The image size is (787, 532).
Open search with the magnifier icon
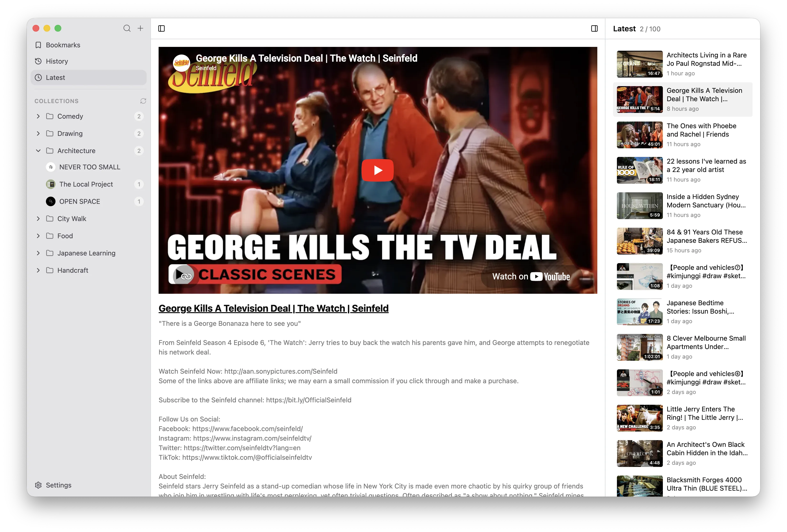127,28
